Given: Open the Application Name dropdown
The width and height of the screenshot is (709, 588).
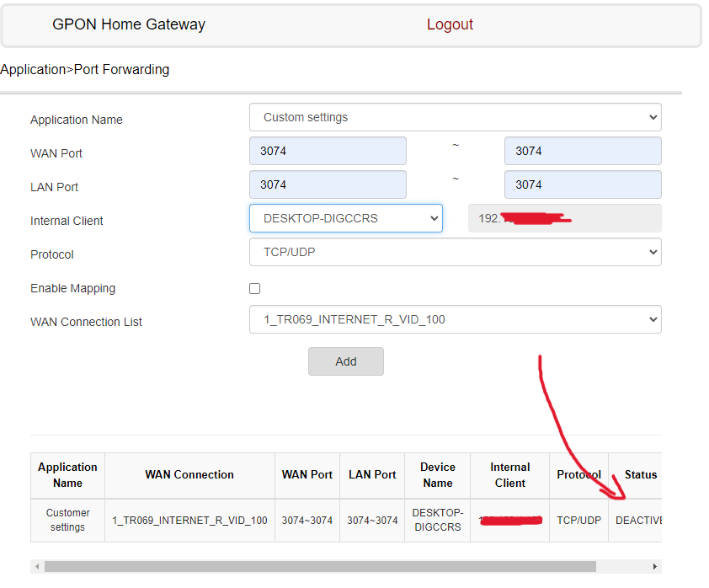Looking at the screenshot, I should click(x=455, y=117).
